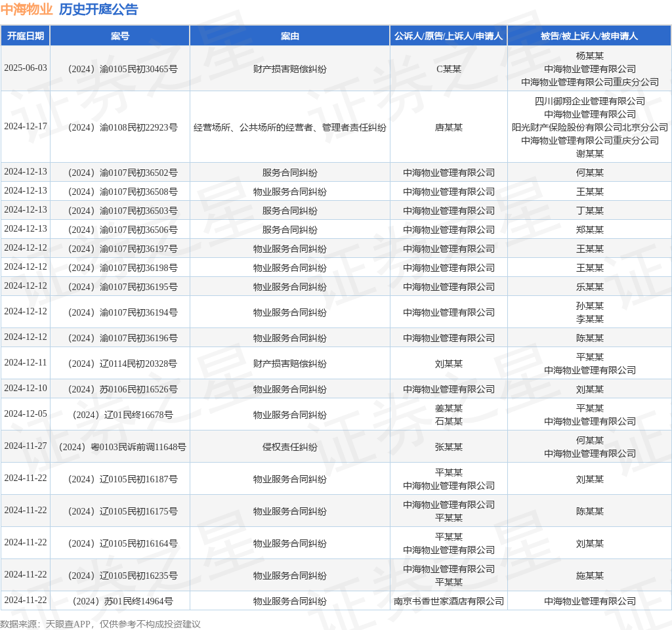The image size is (672, 630).
Task: Click the 历史开庭公告 heading
Action: [x=98, y=9]
